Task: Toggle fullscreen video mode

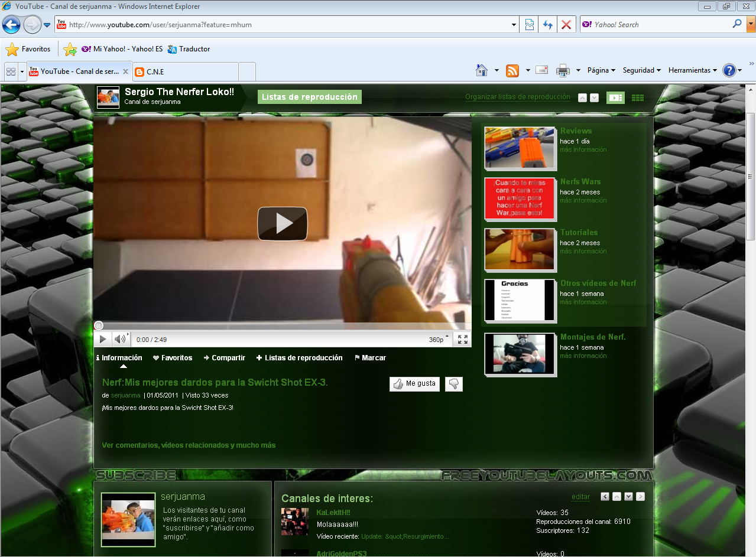Action: coord(463,339)
